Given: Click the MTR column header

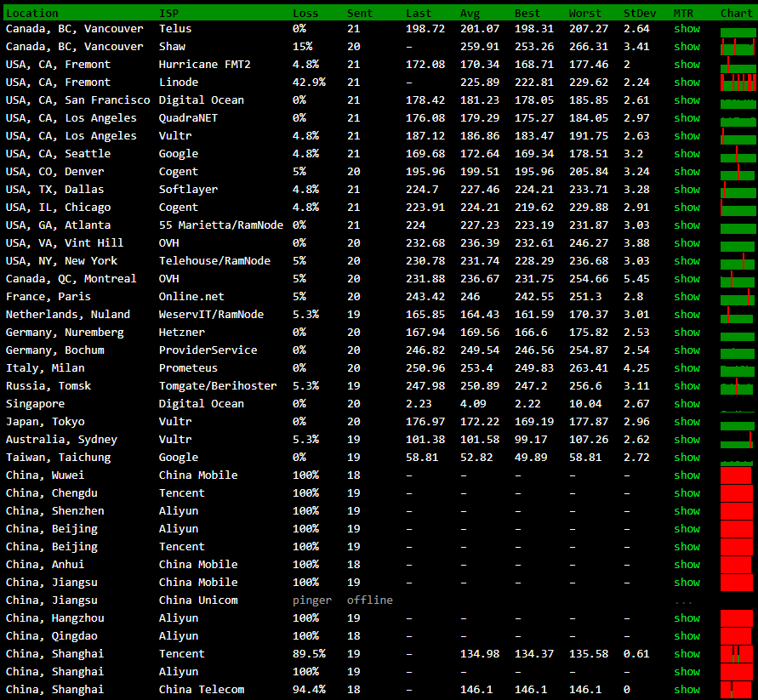Looking at the screenshot, I should [x=683, y=13].
